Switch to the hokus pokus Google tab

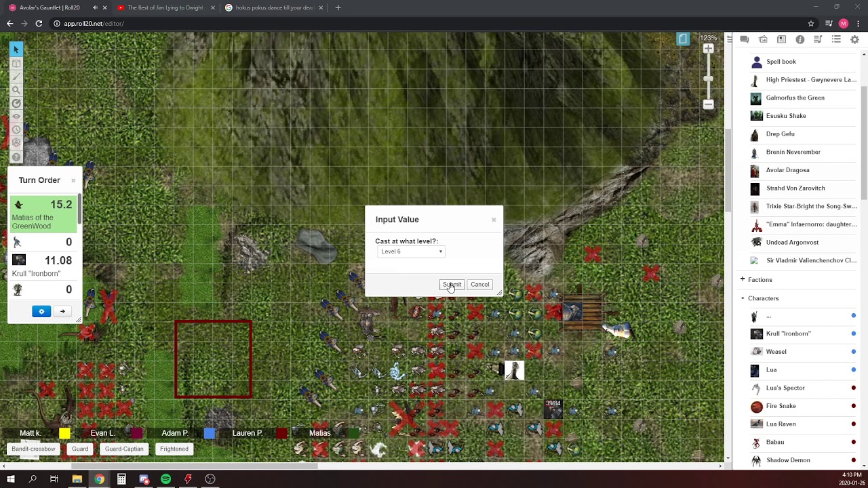click(274, 7)
